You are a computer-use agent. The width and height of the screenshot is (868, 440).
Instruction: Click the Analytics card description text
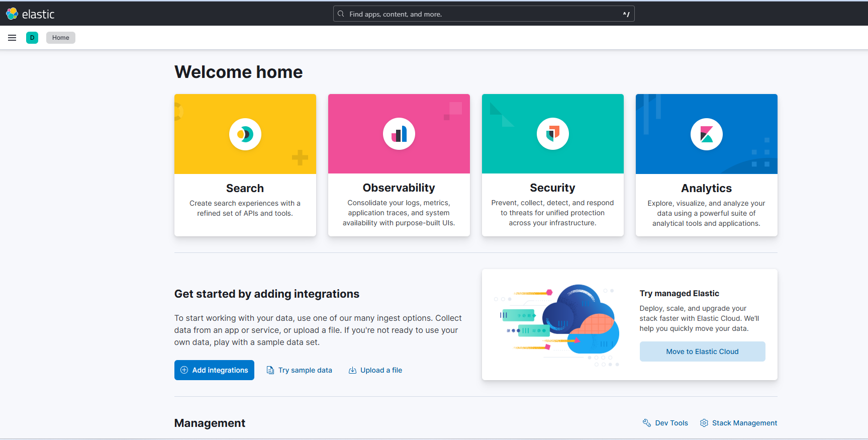(706, 213)
